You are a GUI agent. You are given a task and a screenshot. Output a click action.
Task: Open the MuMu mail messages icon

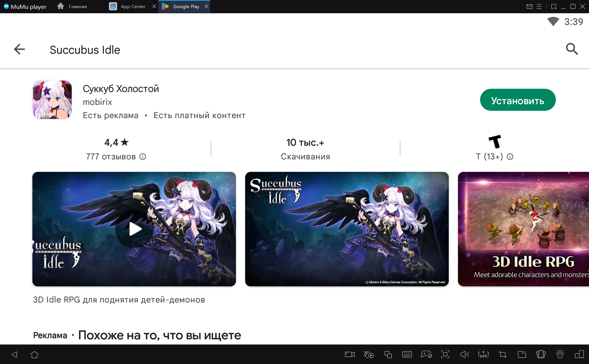[x=529, y=6]
